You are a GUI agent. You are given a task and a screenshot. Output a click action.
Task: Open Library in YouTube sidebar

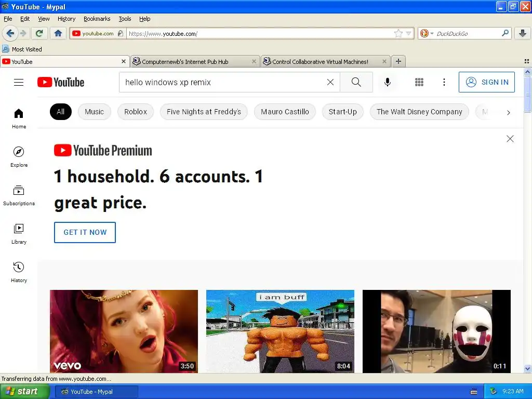(19, 234)
